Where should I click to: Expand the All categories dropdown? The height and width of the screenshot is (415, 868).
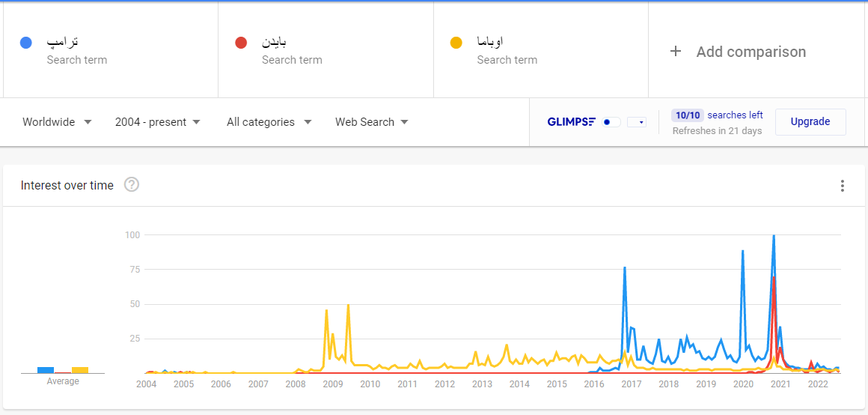[x=269, y=122]
